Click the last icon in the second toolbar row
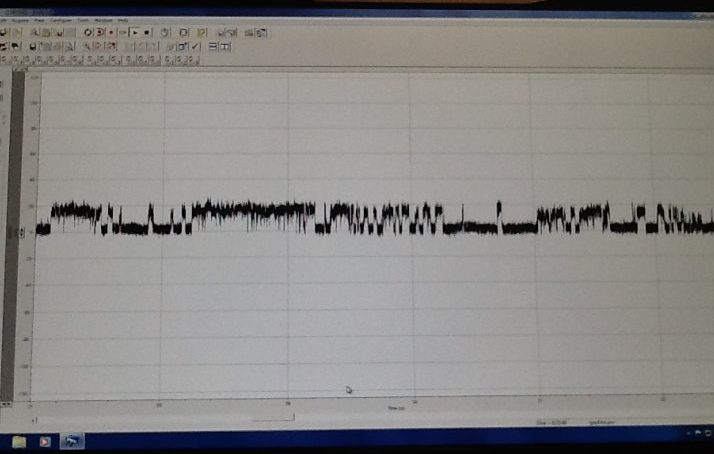Image resolution: width=714 pixels, height=454 pixels. tap(225, 46)
